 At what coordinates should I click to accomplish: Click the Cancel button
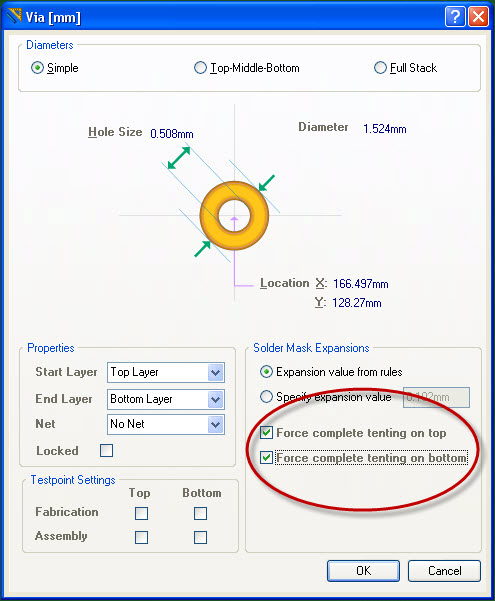[444, 571]
